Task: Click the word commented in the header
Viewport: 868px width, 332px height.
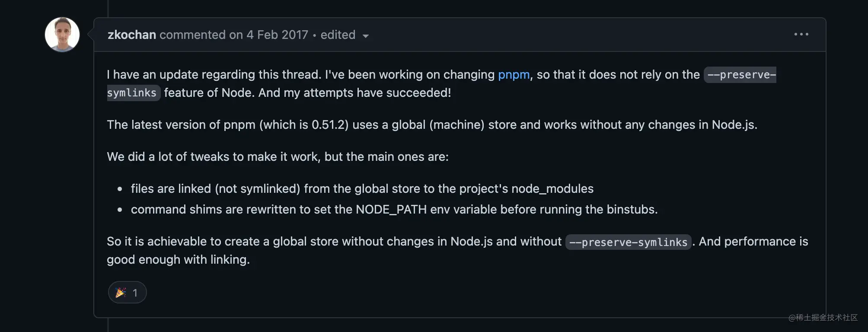Action: (x=193, y=35)
